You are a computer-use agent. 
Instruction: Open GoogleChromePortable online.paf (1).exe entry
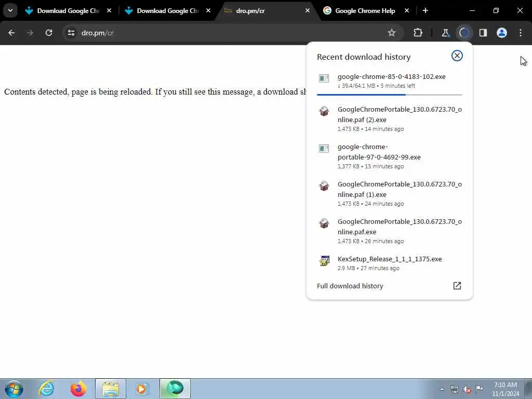tap(390, 193)
